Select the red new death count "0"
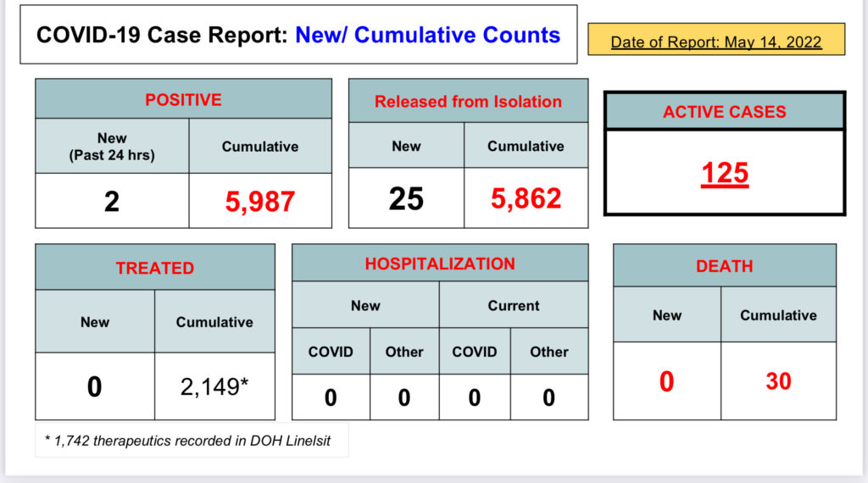This screenshot has height=483, width=868. click(667, 382)
